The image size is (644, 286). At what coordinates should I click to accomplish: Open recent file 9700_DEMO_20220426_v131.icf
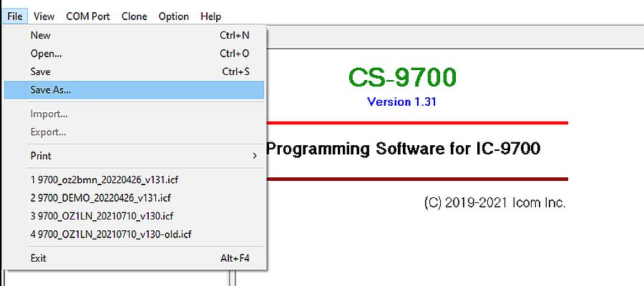tap(134, 198)
